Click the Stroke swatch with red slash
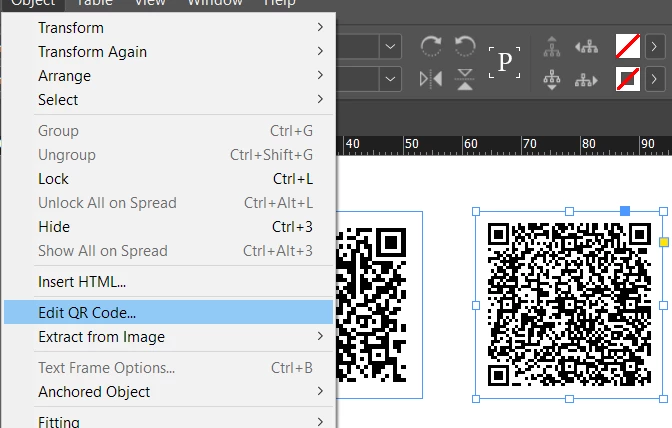 pyautogui.click(x=628, y=79)
